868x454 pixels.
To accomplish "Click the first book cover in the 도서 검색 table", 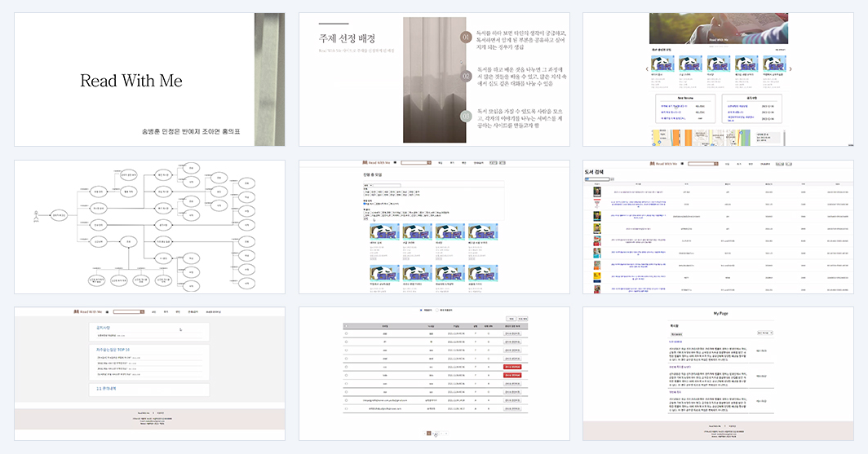I will [x=597, y=192].
